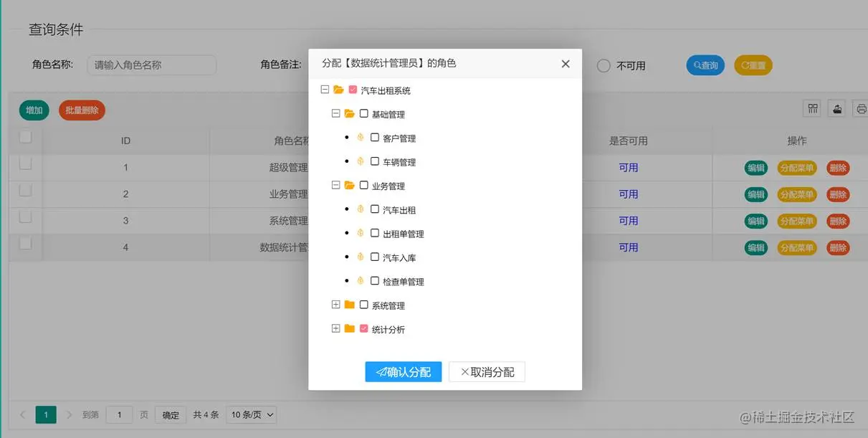Click 确认分配 to confirm assignment
The width and height of the screenshot is (868, 438).
coord(404,372)
